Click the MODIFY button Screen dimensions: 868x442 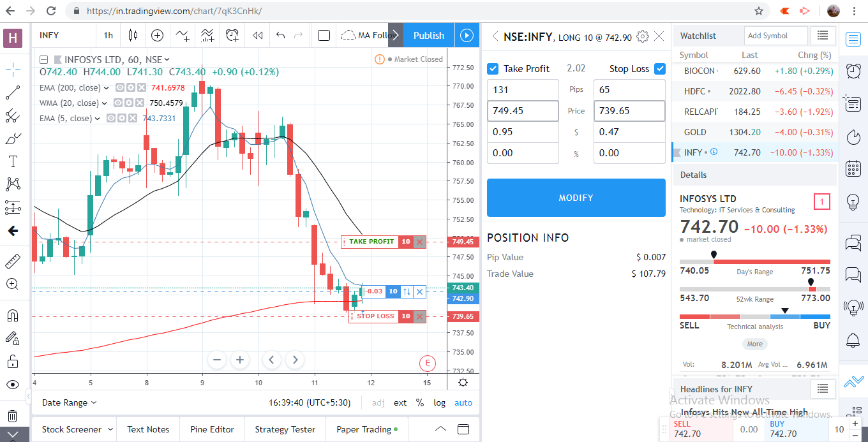576,198
